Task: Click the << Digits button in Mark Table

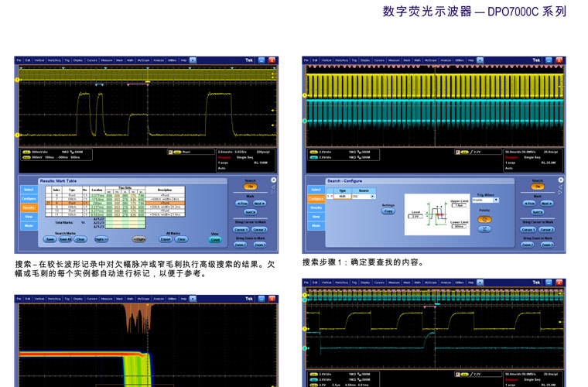Action: [x=139, y=239]
